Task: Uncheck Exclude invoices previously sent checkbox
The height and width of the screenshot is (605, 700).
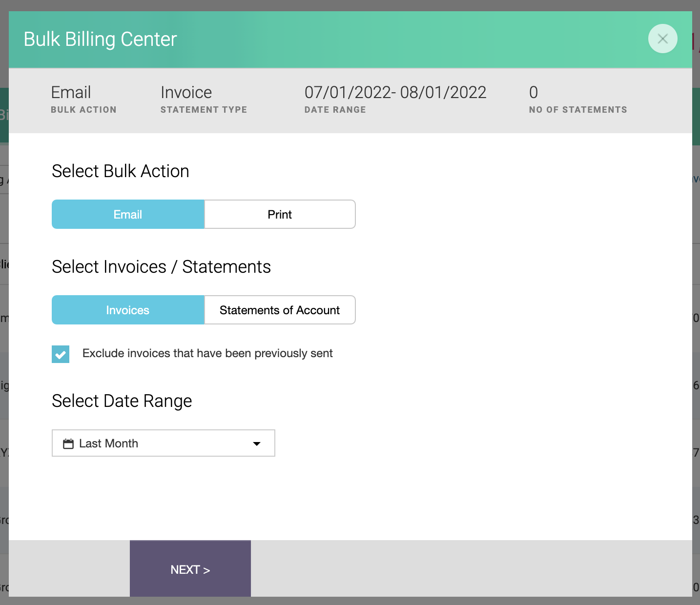Action: click(61, 354)
